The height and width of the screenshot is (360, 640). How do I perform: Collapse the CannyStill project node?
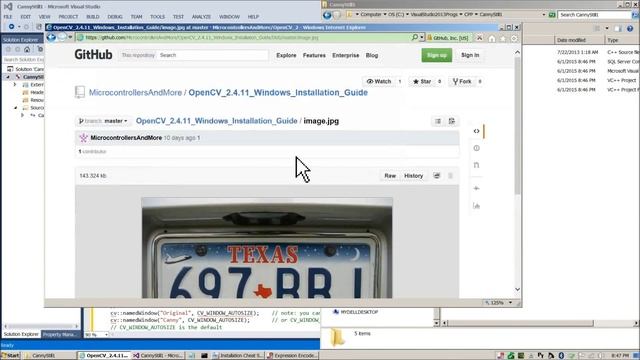pyautogui.click(x=8, y=77)
